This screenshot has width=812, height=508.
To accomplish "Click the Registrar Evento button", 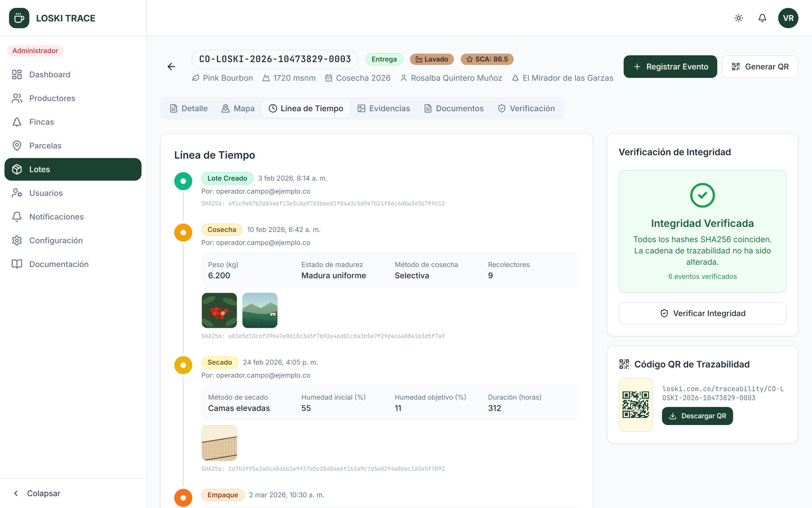I will (x=670, y=67).
